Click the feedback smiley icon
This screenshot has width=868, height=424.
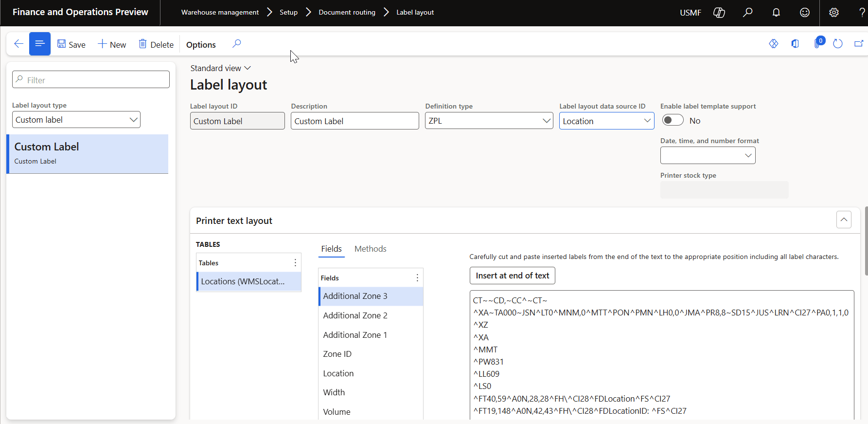[x=805, y=13]
